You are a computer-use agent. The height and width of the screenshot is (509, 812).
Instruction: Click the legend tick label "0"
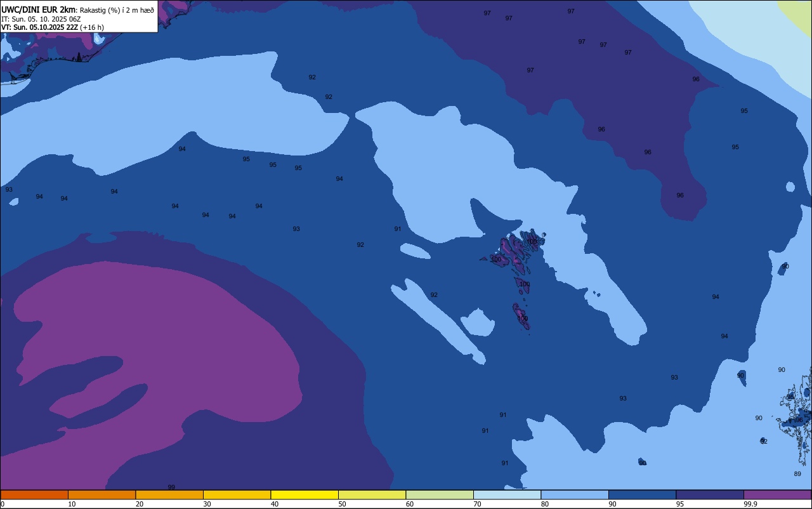(3, 504)
